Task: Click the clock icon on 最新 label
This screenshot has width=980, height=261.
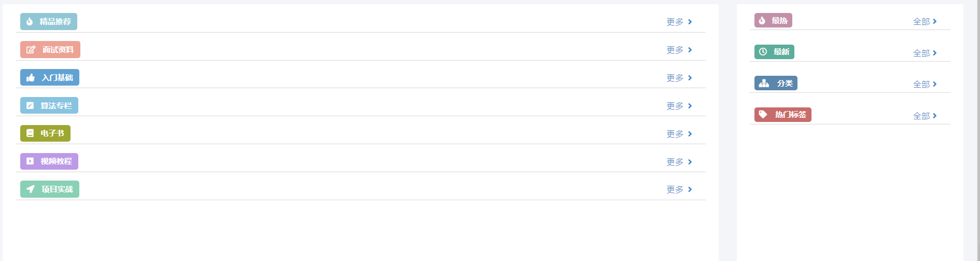Action: 763,52
